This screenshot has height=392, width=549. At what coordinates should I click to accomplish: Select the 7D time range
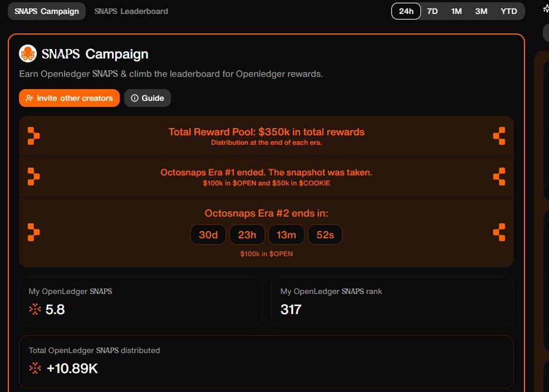pos(433,11)
